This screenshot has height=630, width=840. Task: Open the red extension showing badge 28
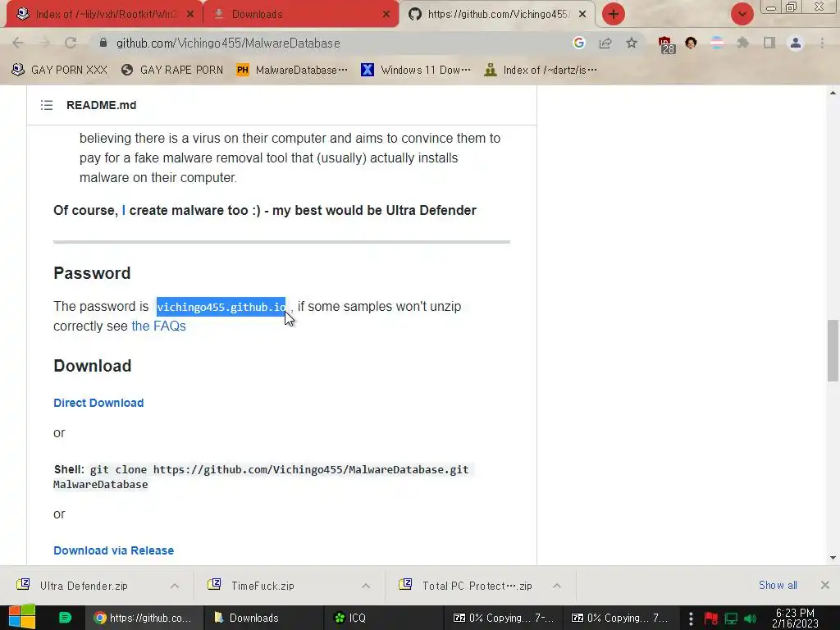click(666, 44)
